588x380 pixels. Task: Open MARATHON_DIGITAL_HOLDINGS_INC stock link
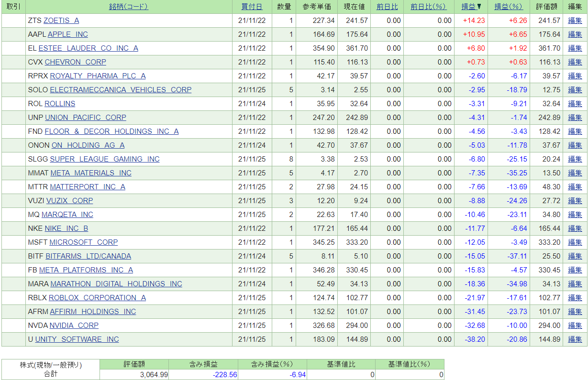116,284
